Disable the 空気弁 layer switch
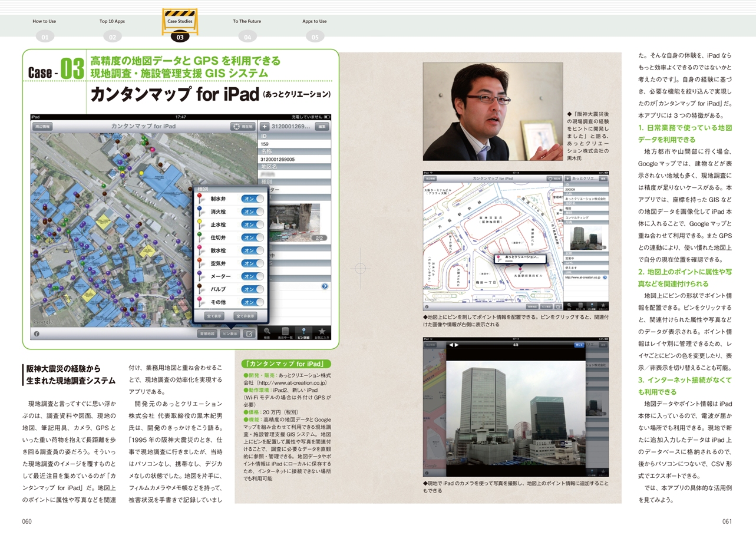The height and width of the screenshot is (535, 756). (x=252, y=263)
